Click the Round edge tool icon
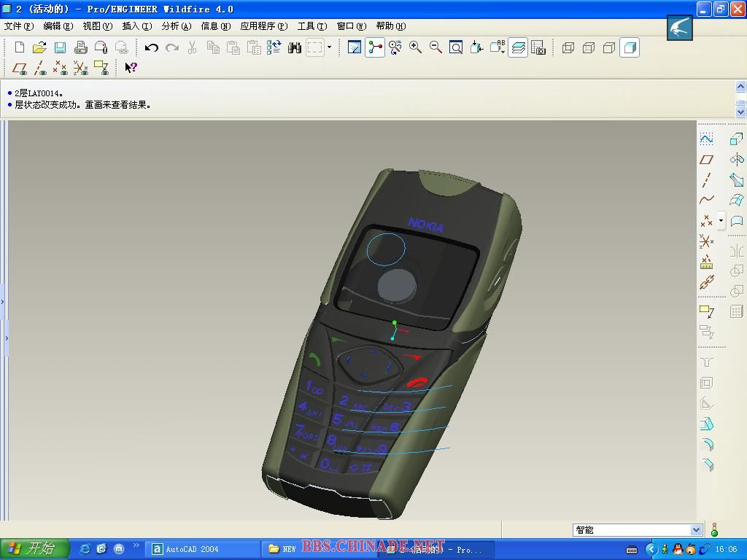Screen dimensions: 747x560 tap(706, 445)
